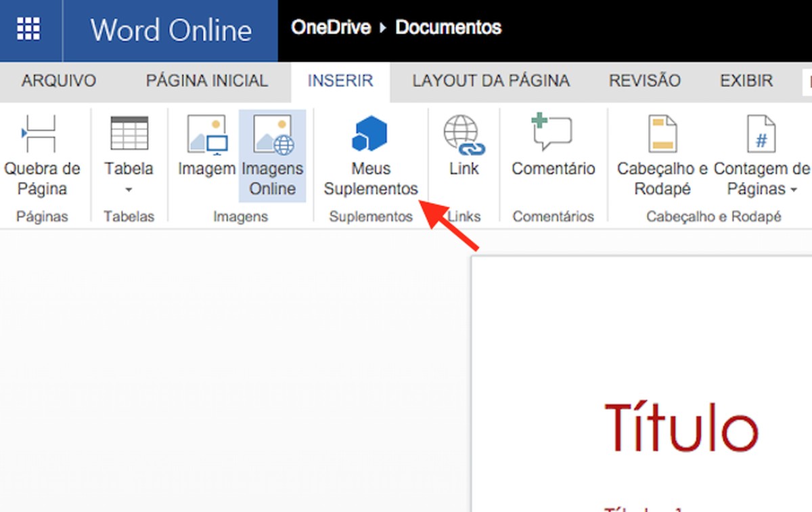Open the Documentos breadcrumb link
The width and height of the screenshot is (812, 512).
(449, 28)
